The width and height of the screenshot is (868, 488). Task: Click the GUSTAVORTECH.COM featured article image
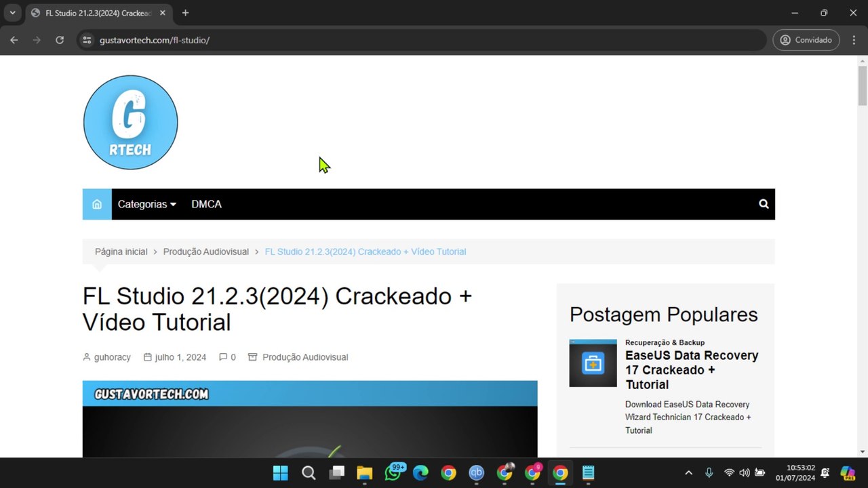point(310,419)
